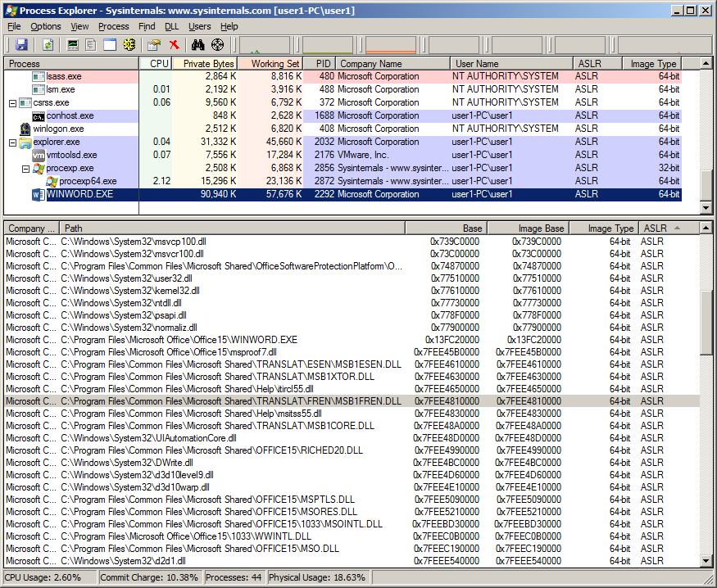This screenshot has height=588, width=717.
Task: Open the DLL menu
Action: 171,26
